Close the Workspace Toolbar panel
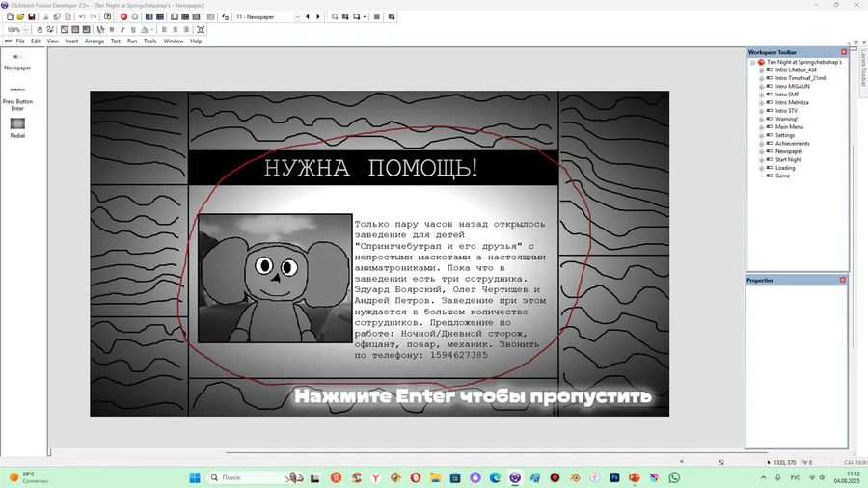The image size is (868, 488). coord(844,52)
